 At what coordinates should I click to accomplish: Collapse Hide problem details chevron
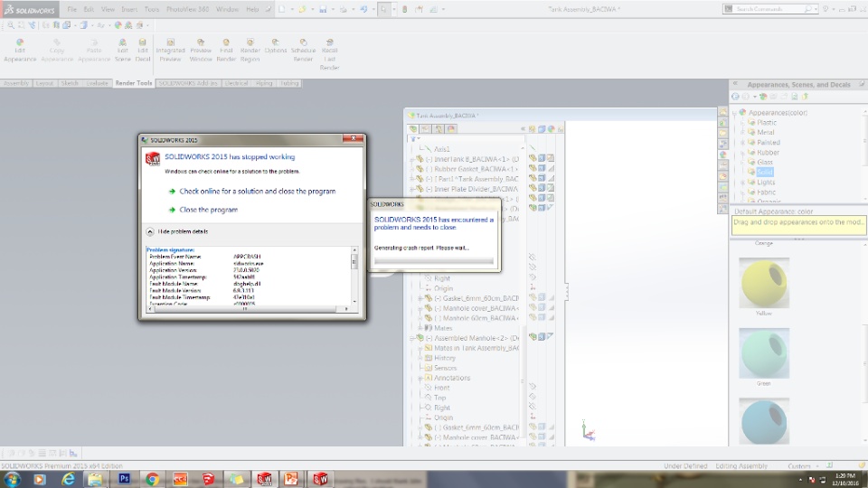pyautogui.click(x=150, y=231)
